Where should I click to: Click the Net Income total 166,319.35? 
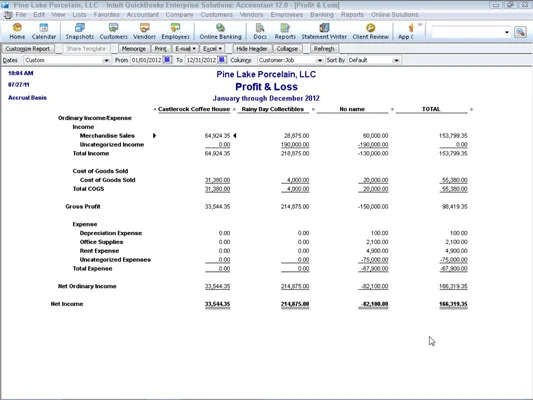[453, 304]
